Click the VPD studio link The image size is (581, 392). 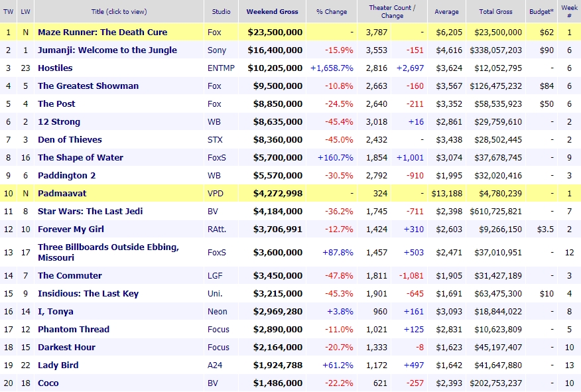(x=216, y=194)
